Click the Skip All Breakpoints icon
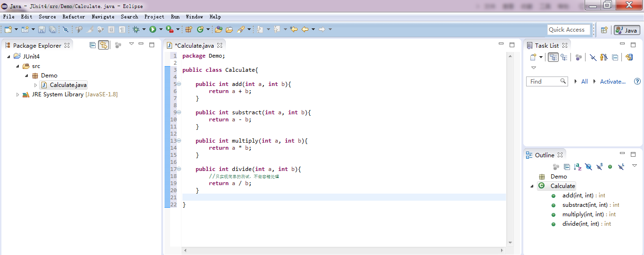This screenshot has width=644, height=255. [66, 29]
